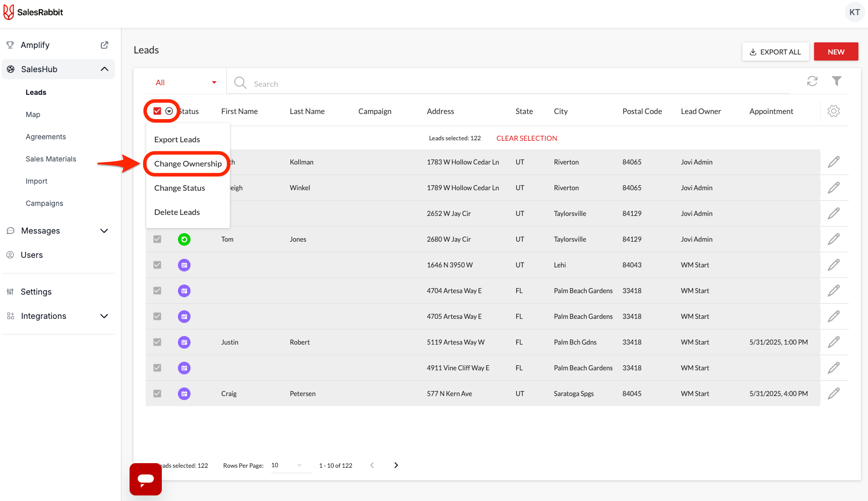The height and width of the screenshot is (501, 868).
Task: Edit the Justin Robert lead
Action: (834, 342)
